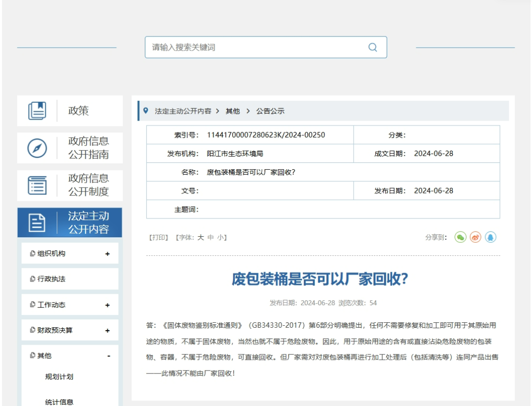Screen dimensions: 532x406
Task: Click the magnifier icon in the search bar
Action: point(372,47)
